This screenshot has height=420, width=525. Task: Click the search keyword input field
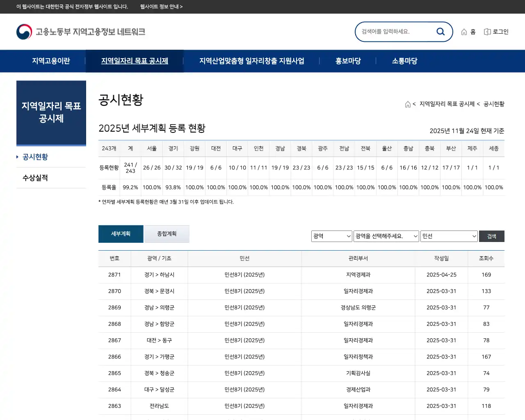click(394, 32)
